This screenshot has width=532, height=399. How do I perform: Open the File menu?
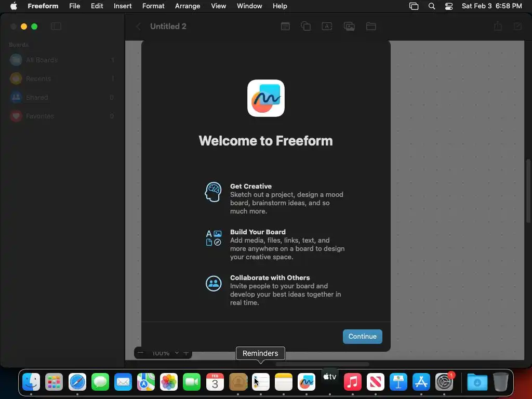click(x=74, y=6)
